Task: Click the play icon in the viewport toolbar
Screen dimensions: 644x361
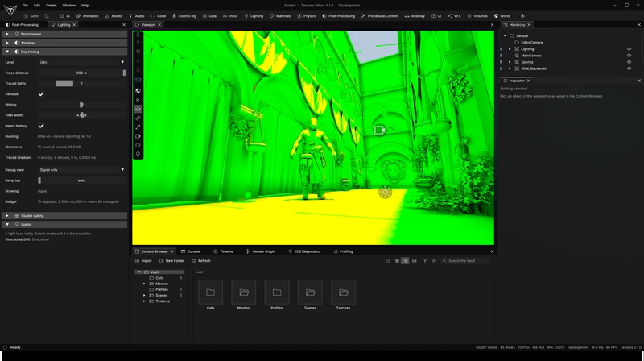Action: coord(138,42)
